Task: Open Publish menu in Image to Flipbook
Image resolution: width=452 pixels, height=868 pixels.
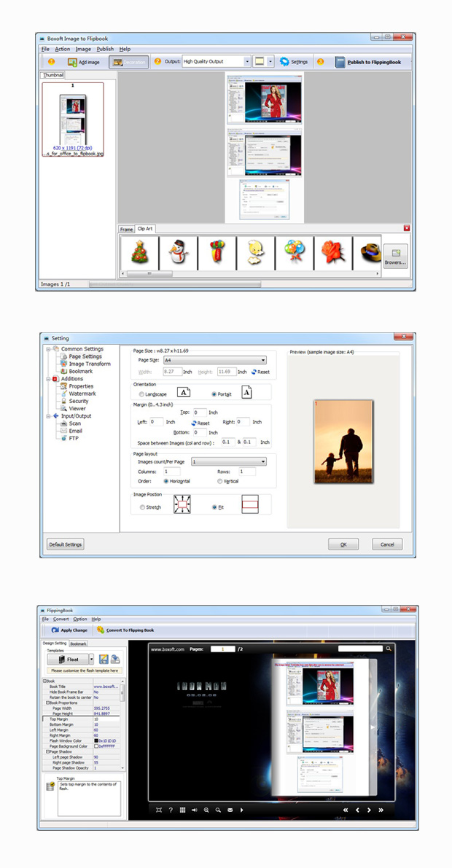Action: [105, 49]
